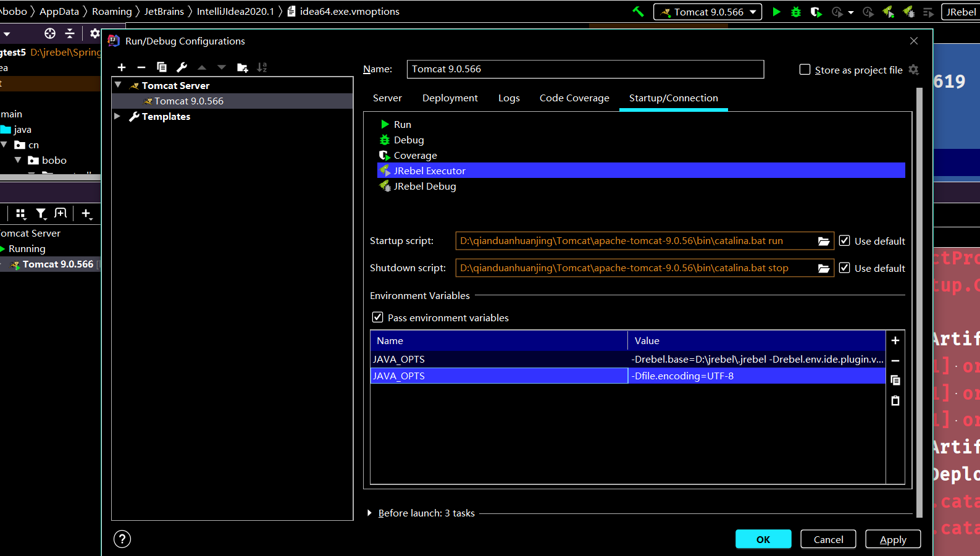The height and width of the screenshot is (556, 980).
Task: Locate opened file in Project panel
Action: pos(50,33)
